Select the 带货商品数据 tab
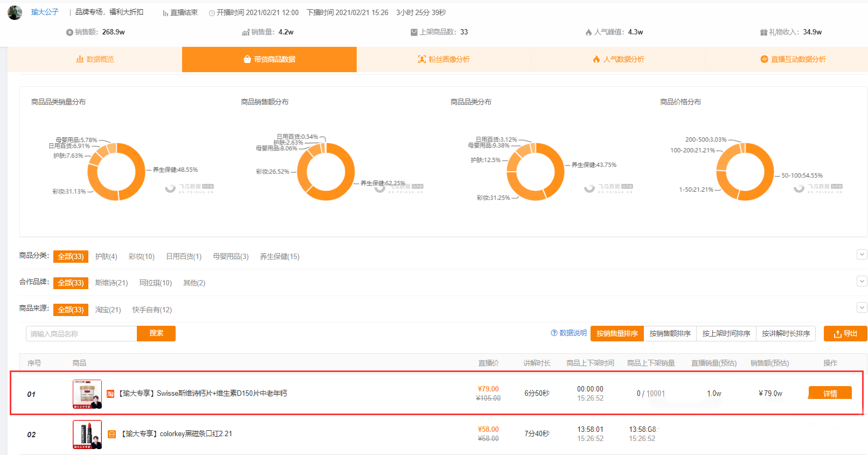This screenshot has height=455, width=868. coord(269,59)
